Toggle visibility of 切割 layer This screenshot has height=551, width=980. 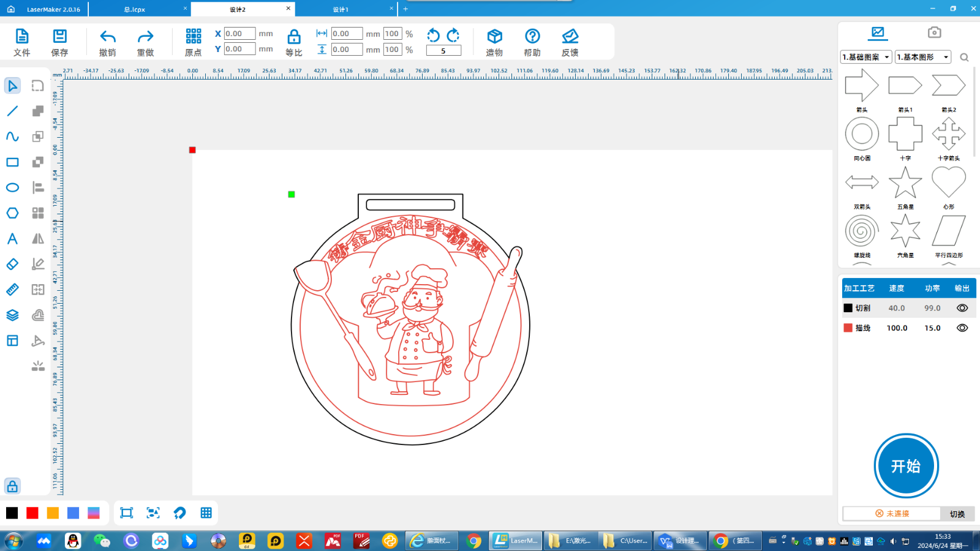click(962, 308)
